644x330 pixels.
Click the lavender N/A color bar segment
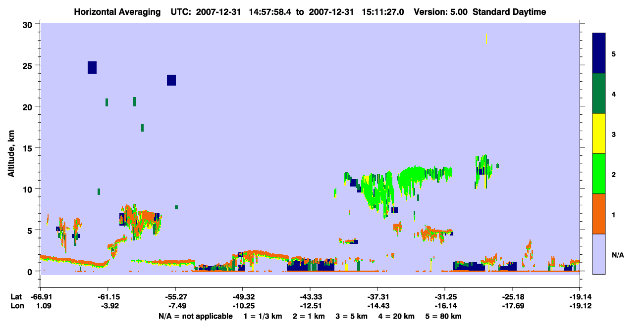(599, 254)
